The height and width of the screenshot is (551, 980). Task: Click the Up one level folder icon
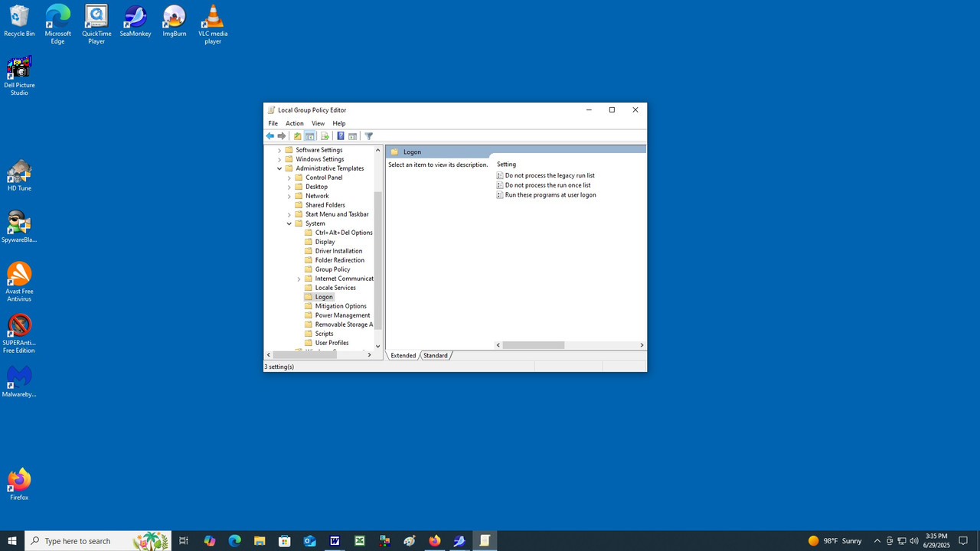298,136
